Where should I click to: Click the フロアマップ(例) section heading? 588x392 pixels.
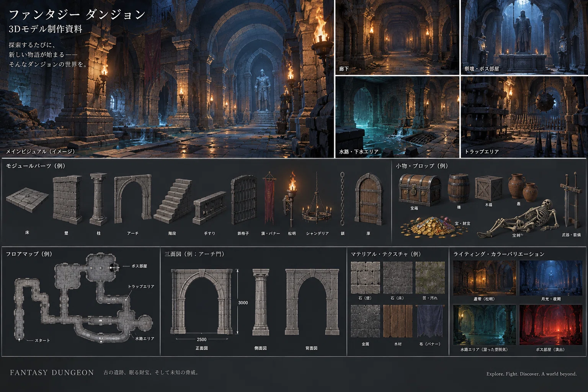click(x=29, y=254)
